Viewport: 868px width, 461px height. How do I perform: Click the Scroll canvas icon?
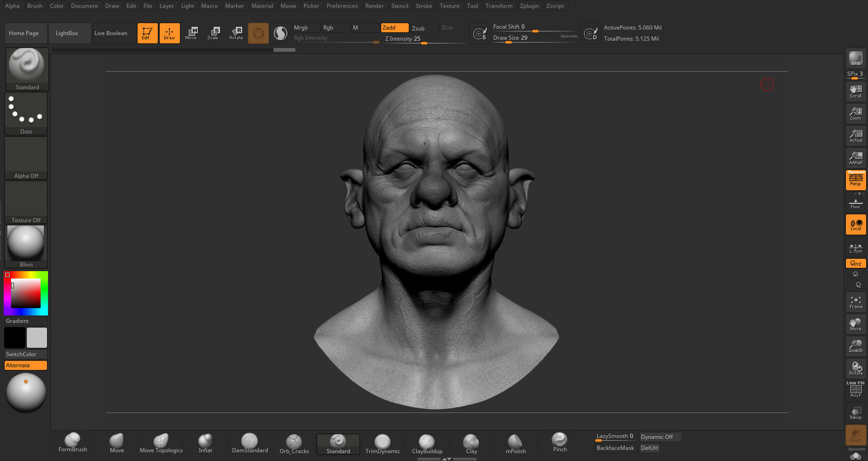pos(856,91)
